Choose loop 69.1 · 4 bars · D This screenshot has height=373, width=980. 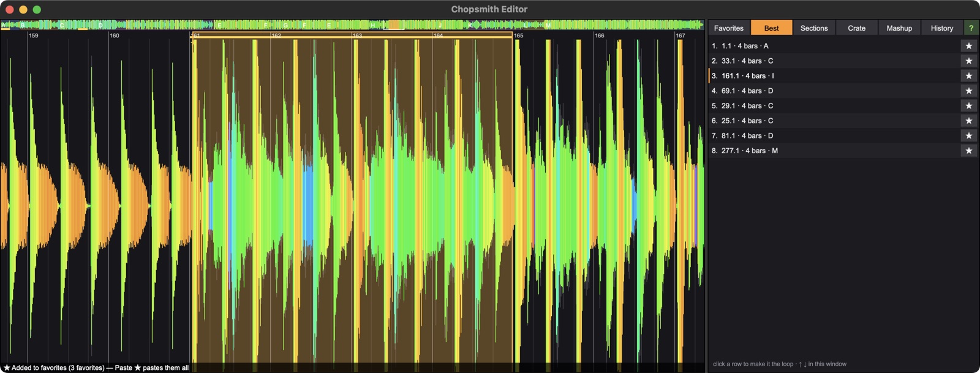(834, 91)
